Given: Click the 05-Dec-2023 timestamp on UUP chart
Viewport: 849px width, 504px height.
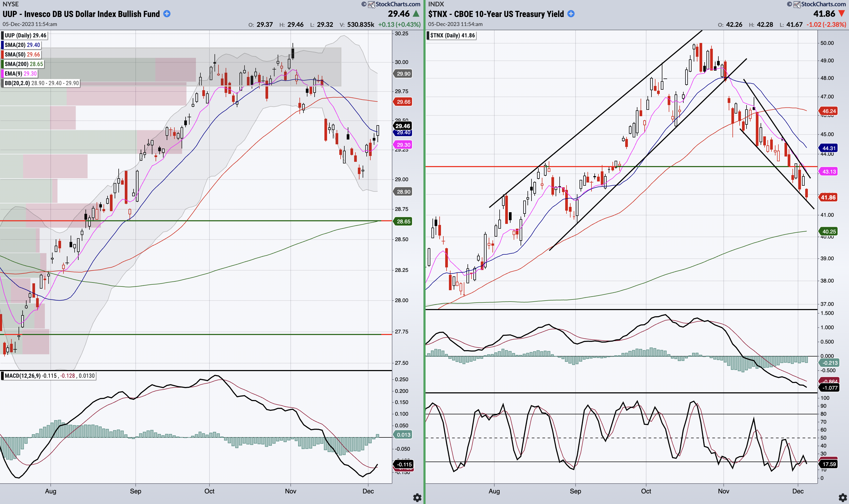Looking at the screenshot, I should [x=30, y=24].
